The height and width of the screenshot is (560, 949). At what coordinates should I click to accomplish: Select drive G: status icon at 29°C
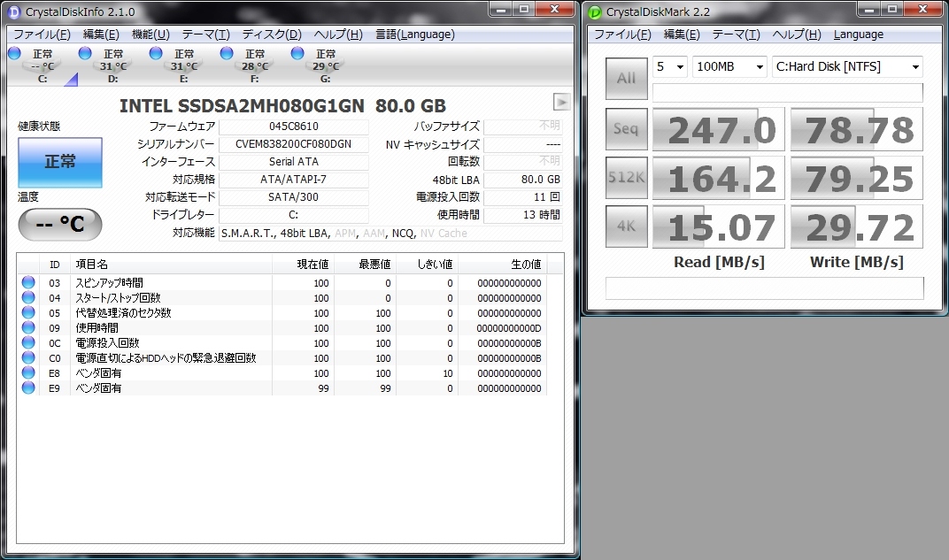(x=298, y=53)
